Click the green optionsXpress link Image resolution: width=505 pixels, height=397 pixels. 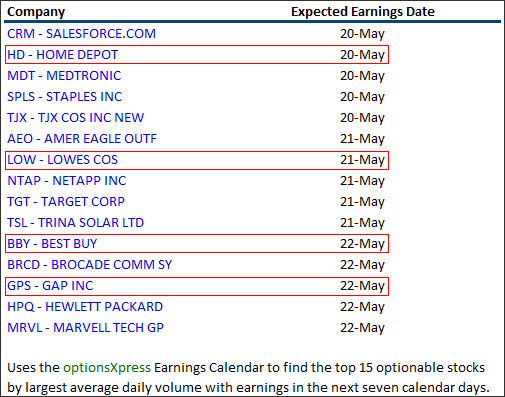(107, 368)
